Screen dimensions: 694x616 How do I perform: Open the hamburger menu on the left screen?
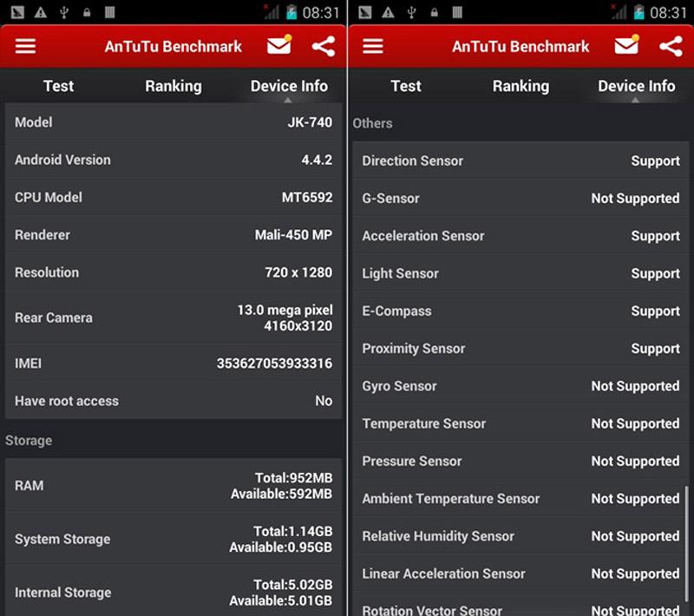(25, 46)
